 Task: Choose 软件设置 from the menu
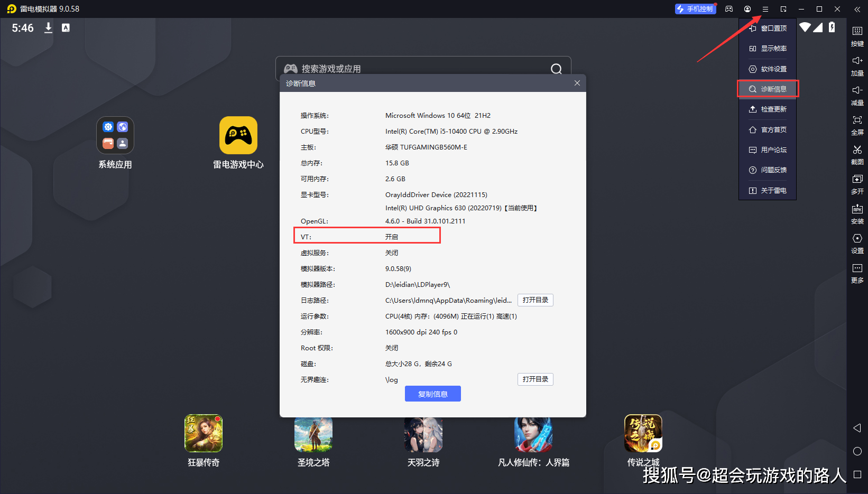coord(768,69)
